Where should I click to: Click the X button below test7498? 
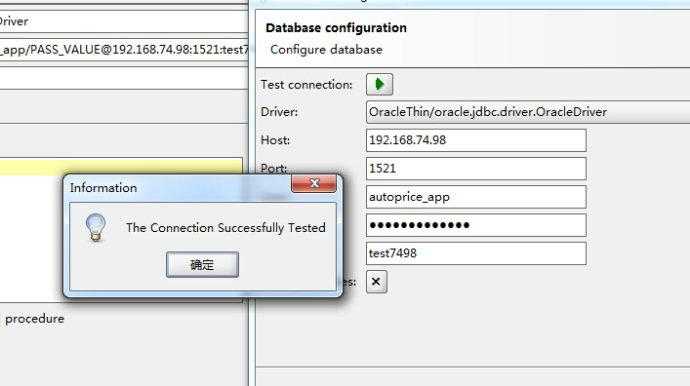pyautogui.click(x=376, y=282)
